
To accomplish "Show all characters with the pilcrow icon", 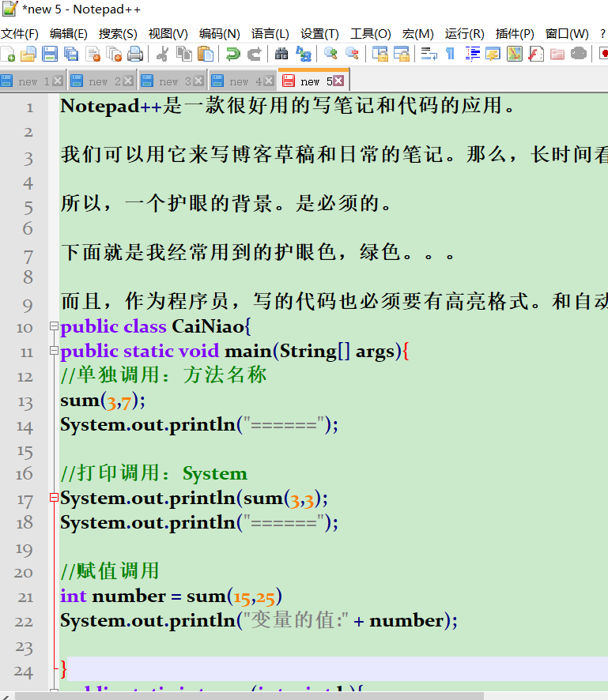I will tap(451, 54).
